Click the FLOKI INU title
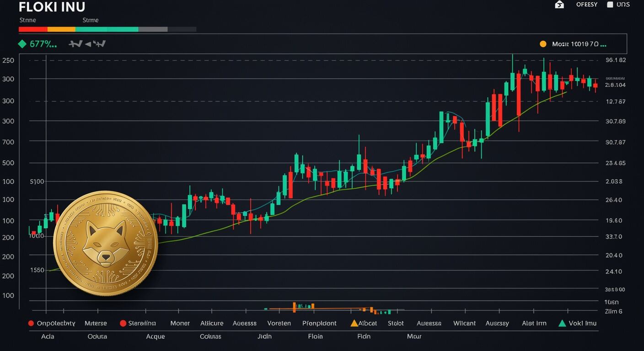The height and width of the screenshot is (351, 644). [52, 7]
